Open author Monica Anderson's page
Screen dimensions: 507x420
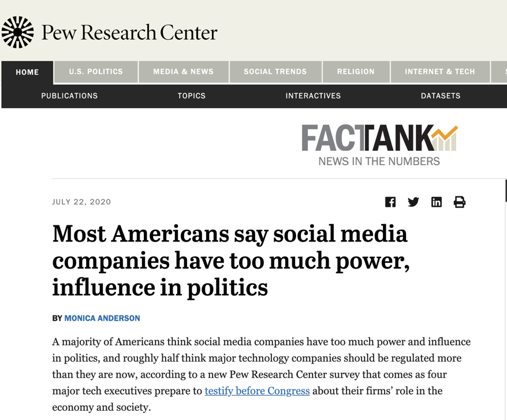(x=102, y=318)
